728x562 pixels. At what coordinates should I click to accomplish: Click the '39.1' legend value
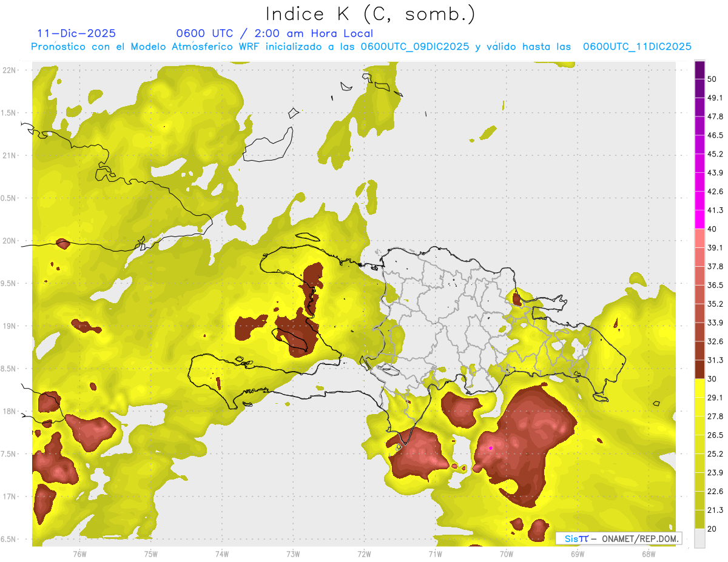tap(715, 247)
